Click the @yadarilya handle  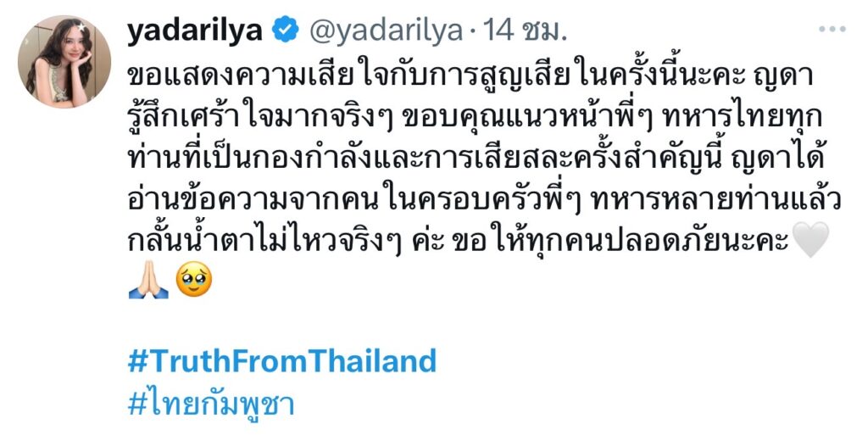point(385,31)
